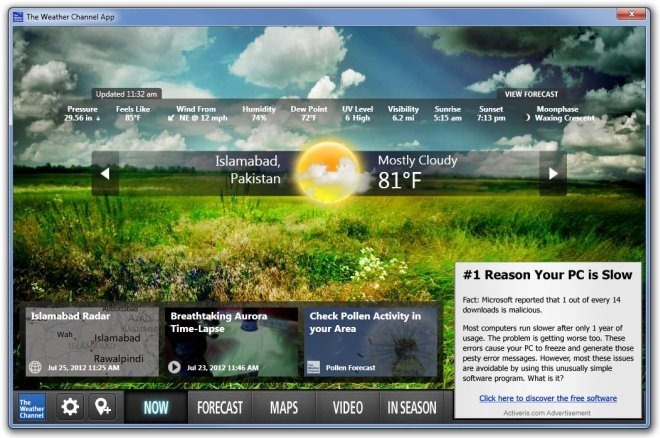Viewport: 660px width, 438px height.
Task: Click the 'Pollen Forecast' label
Action: 350,368
